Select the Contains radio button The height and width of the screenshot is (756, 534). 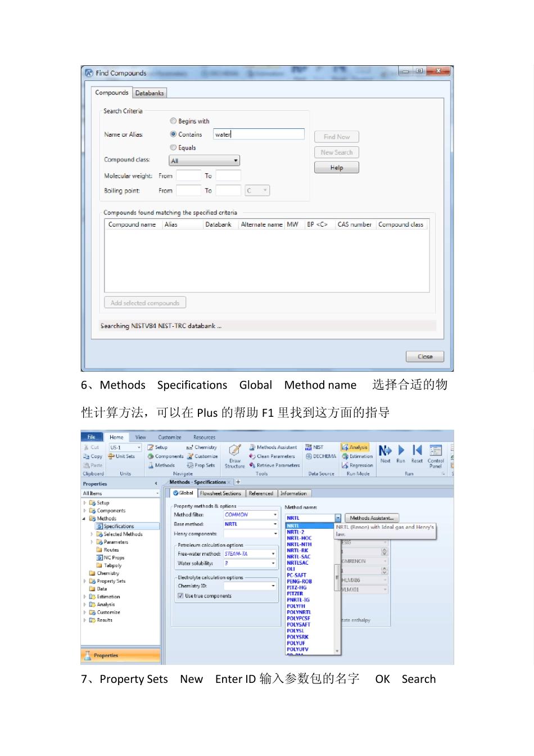173,134
